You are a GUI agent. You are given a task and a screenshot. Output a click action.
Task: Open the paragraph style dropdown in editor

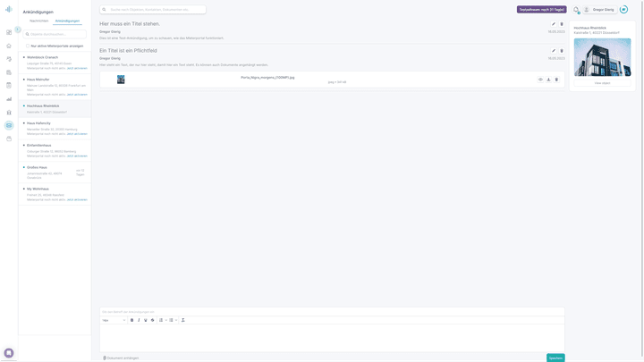tap(114, 320)
